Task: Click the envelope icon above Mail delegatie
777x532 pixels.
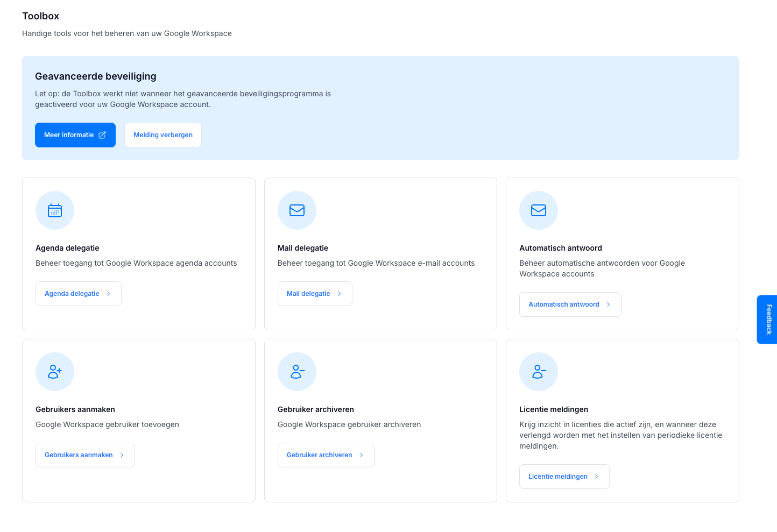Action: pyautogui.click(x=297, y=210)
